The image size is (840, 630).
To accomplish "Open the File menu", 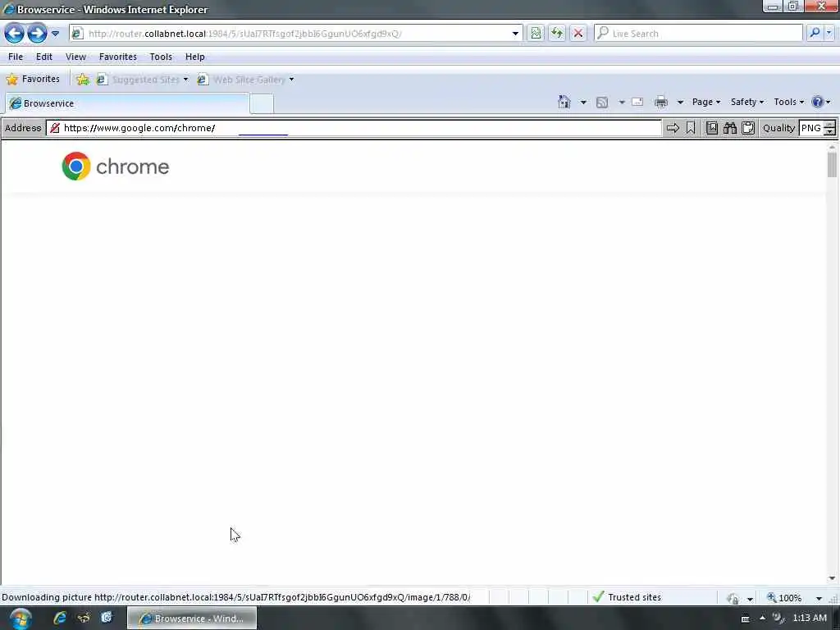I will 16,57.
